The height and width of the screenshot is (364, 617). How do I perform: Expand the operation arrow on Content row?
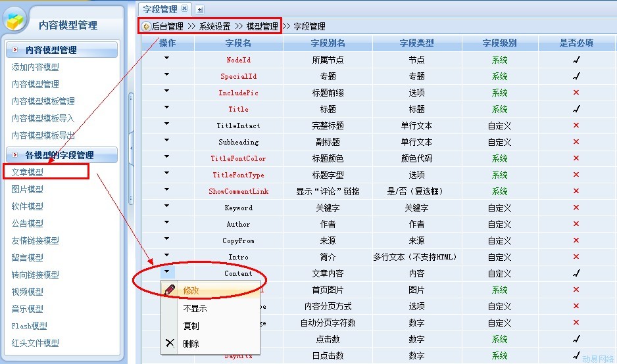coord(167,271)
